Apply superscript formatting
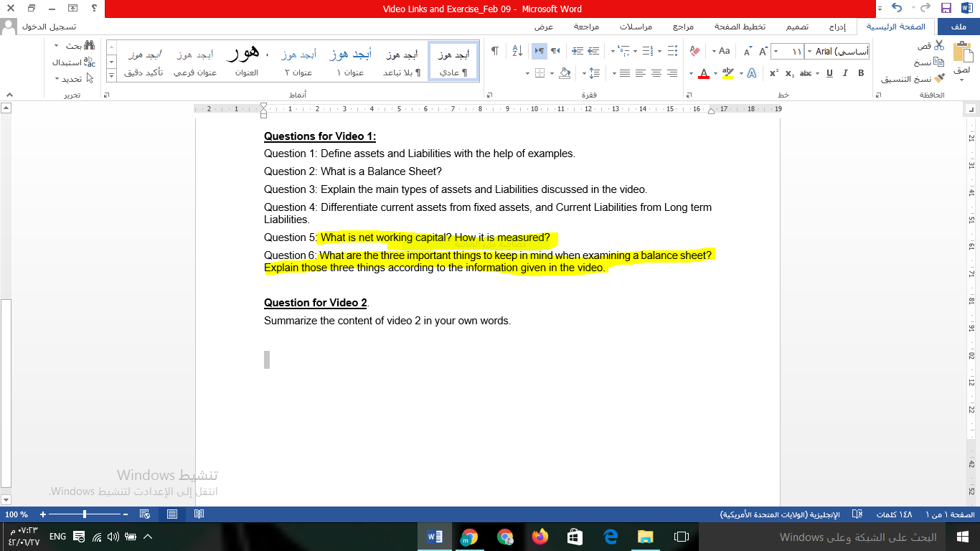 (773, 72)
